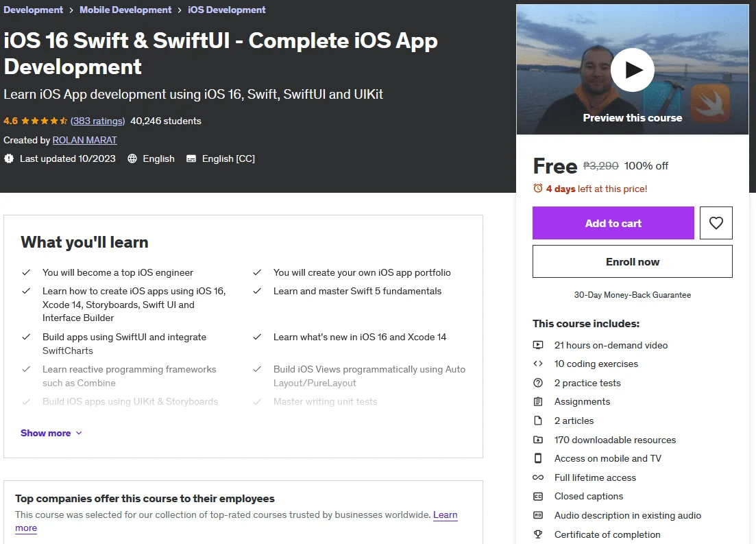Click the 'Preview this course' label
The image size is (756, 544).
[x=632, y=118]
